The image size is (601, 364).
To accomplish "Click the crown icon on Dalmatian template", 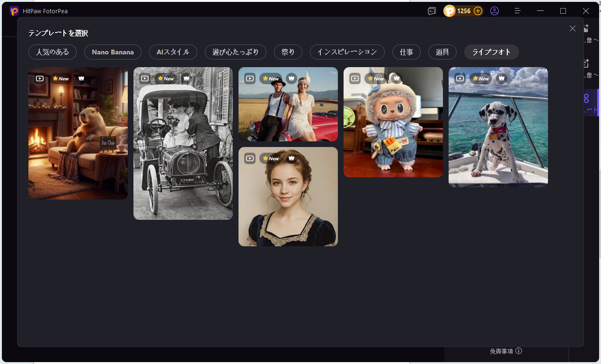I will [x=502, y=78].
